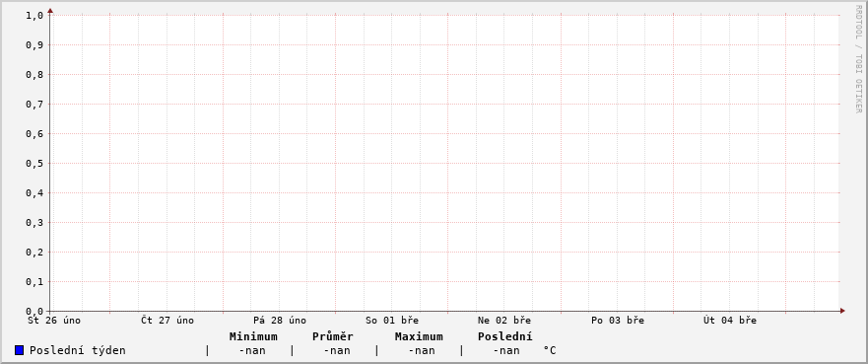Click the °C unit label
The image size is (868, 364).
click(549, 351)
